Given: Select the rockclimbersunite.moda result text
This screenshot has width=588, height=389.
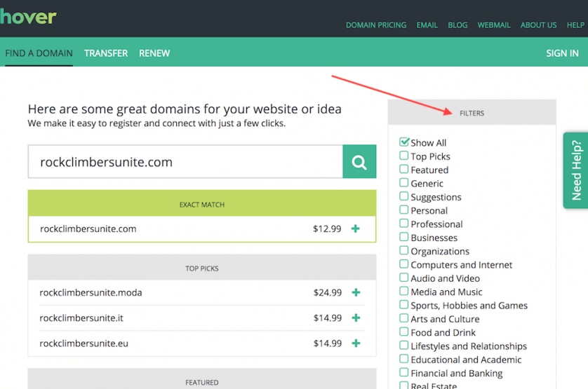Looking at the screenshot, I should coord(91,292).
